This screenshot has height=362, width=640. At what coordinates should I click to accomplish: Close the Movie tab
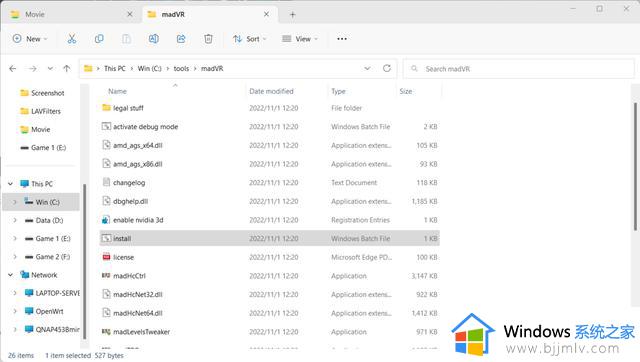click(130, 14)
